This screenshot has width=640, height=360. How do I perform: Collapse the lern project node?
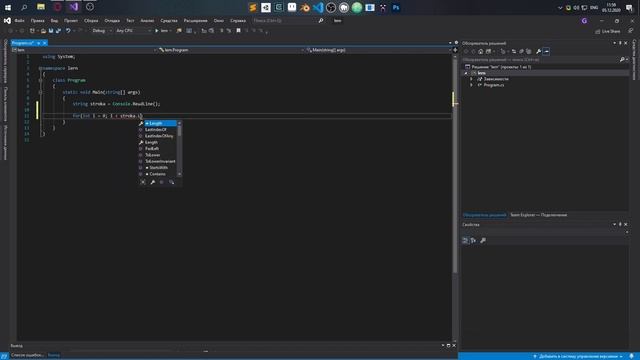[466, 73]
